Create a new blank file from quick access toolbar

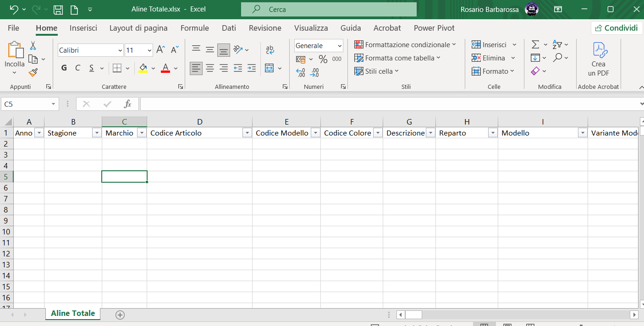73,9
